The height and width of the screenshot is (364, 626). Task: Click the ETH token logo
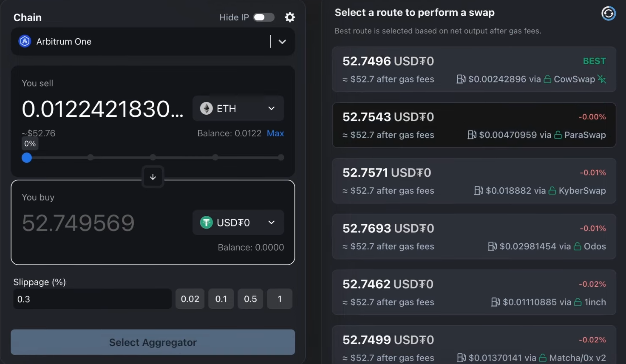click(x=207, y=109)
